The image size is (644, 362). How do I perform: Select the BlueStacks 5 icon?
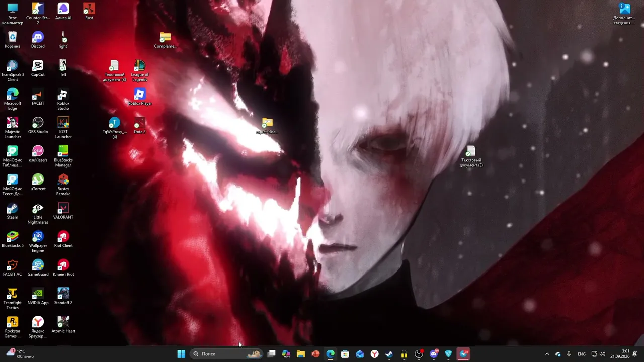(12, 240)
